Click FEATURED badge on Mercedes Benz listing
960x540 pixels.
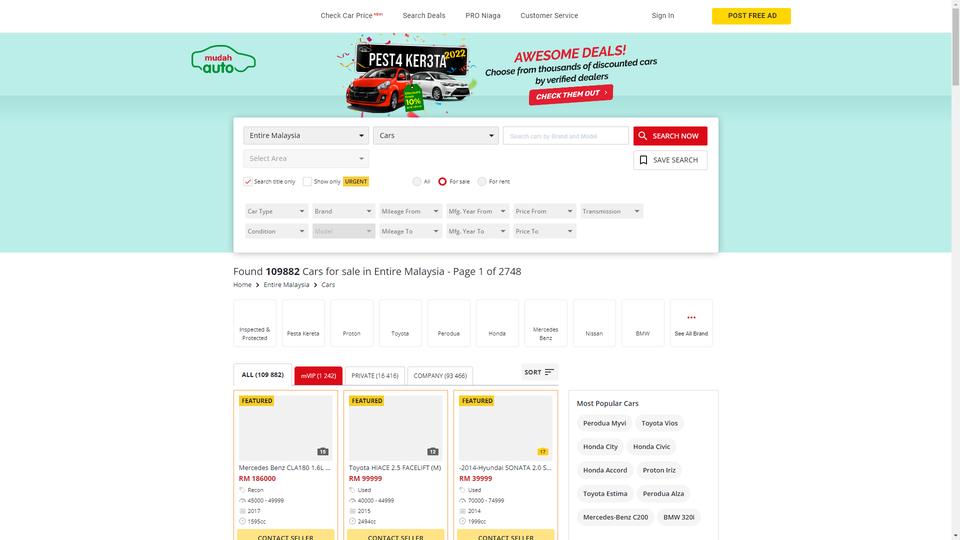tap(257, 400)
